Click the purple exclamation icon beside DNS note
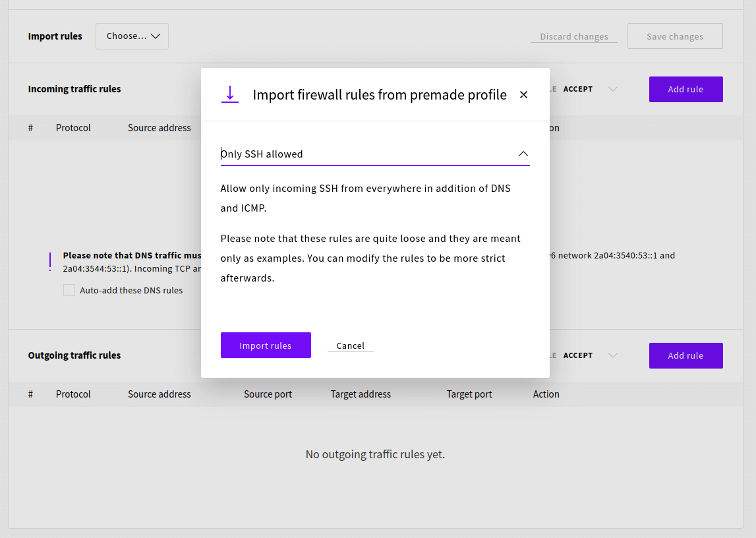The image size is (756, 538). (50, 262)
